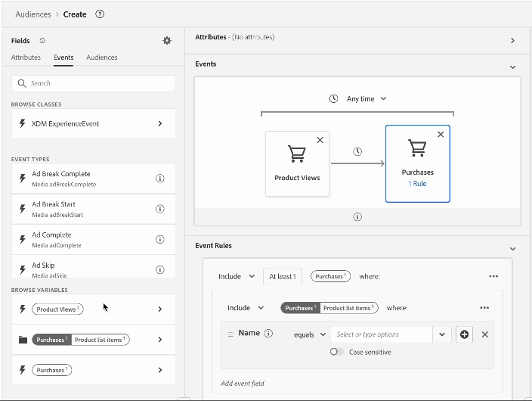Screen dimensions: 532x401
Task: Collapse the Event Rules section
Action: (512, 249)
